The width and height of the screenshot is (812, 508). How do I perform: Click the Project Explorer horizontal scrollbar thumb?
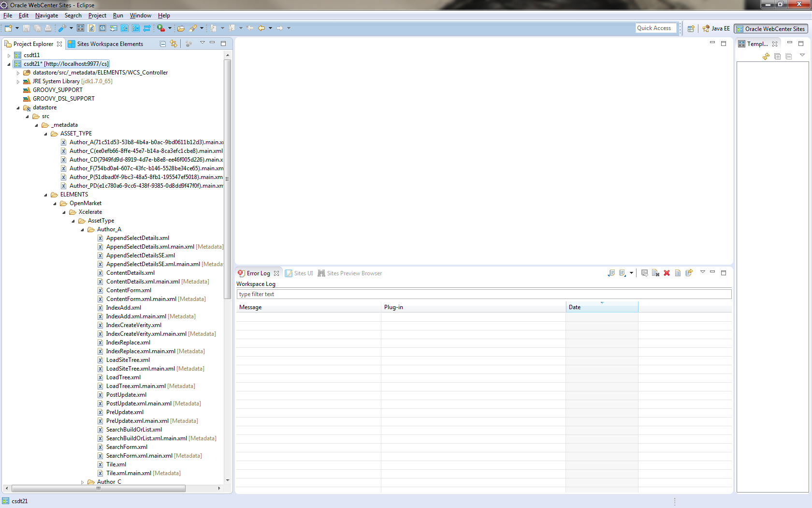tap(99, 489)
